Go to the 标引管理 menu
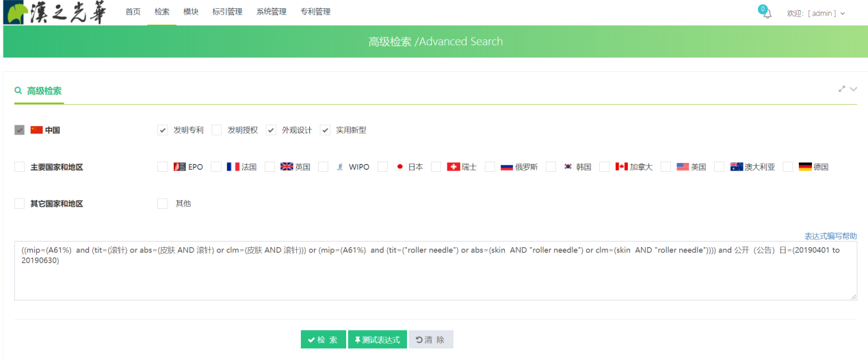This screenshot has height=360, width=868. tap(227, 12)
